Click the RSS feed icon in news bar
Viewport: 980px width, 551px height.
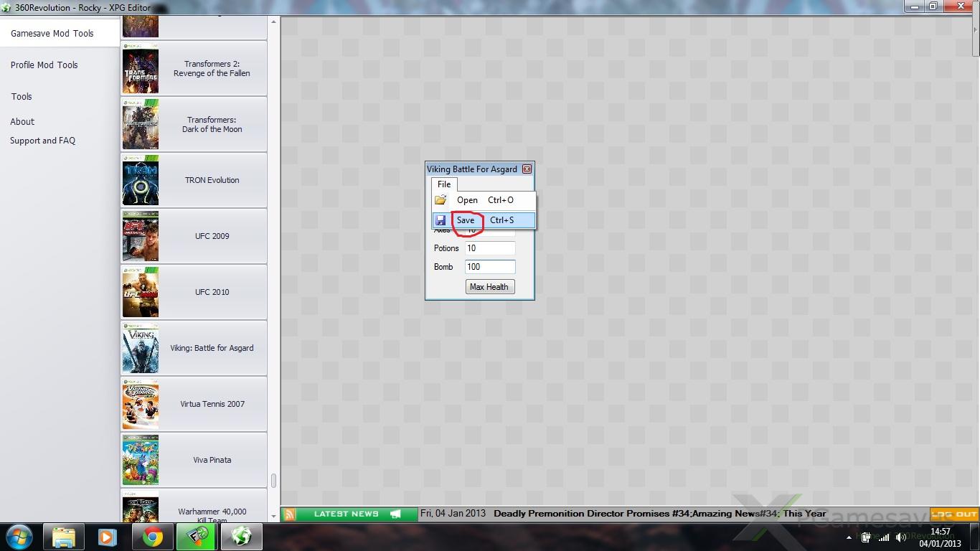(289, 514)
